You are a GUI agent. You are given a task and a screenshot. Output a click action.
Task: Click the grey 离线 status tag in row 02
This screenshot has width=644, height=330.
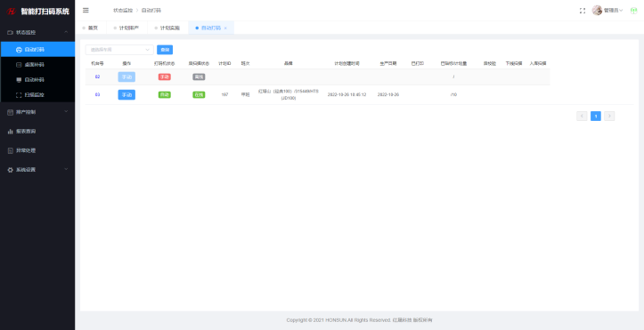point(199,76)
